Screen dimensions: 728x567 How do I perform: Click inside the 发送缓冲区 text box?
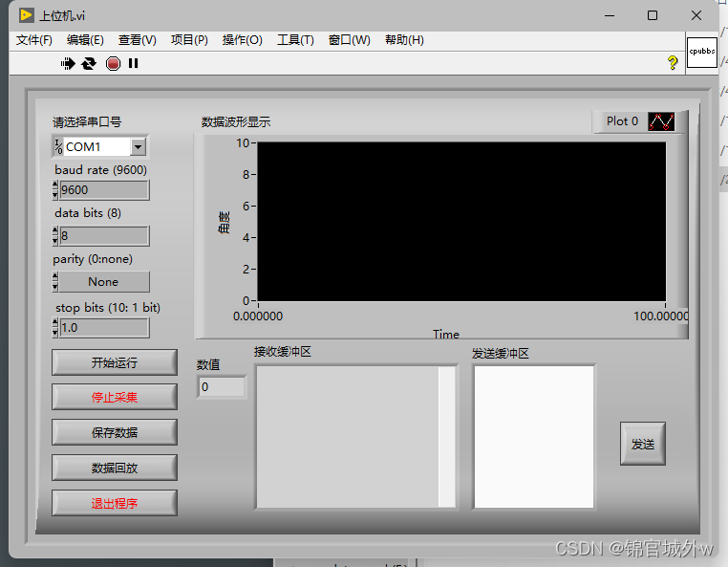coord(534,437)
